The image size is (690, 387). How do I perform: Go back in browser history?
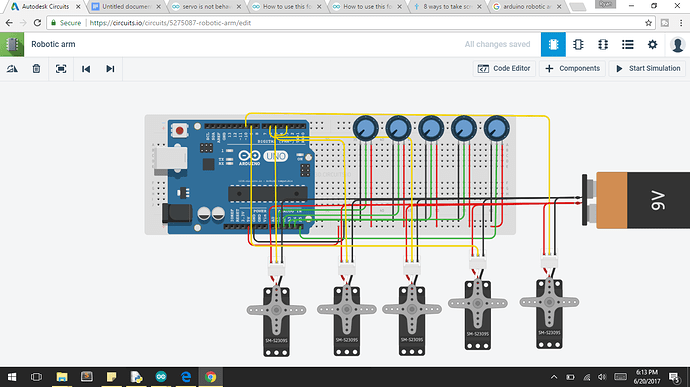9,23
